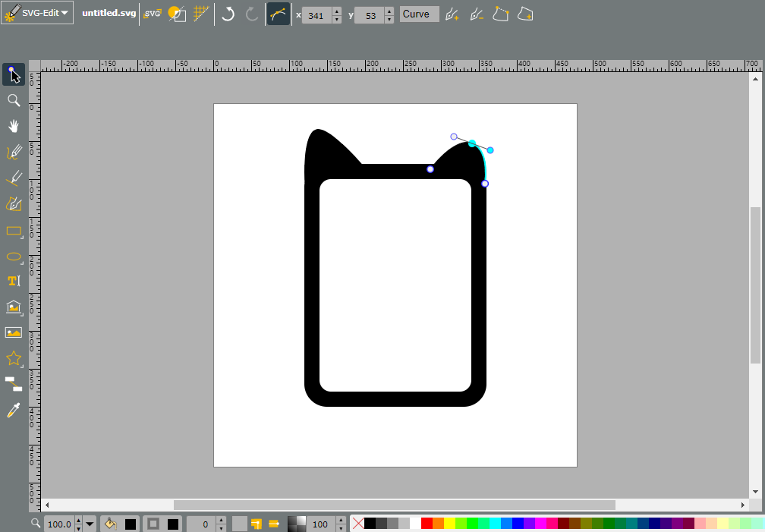
Task: Select the Eyedropper tool
Action: pos(14,411)
